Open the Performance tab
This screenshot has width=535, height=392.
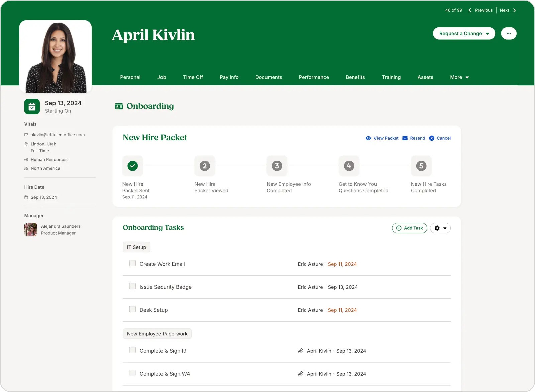[314, 77]
